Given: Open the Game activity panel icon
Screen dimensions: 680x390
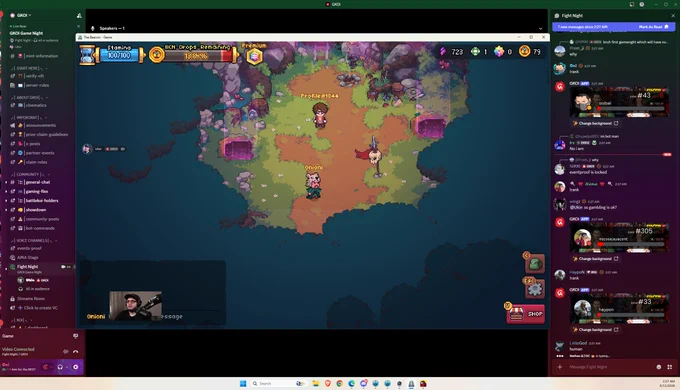Looking at the screenshot, I should coord(75,336).
